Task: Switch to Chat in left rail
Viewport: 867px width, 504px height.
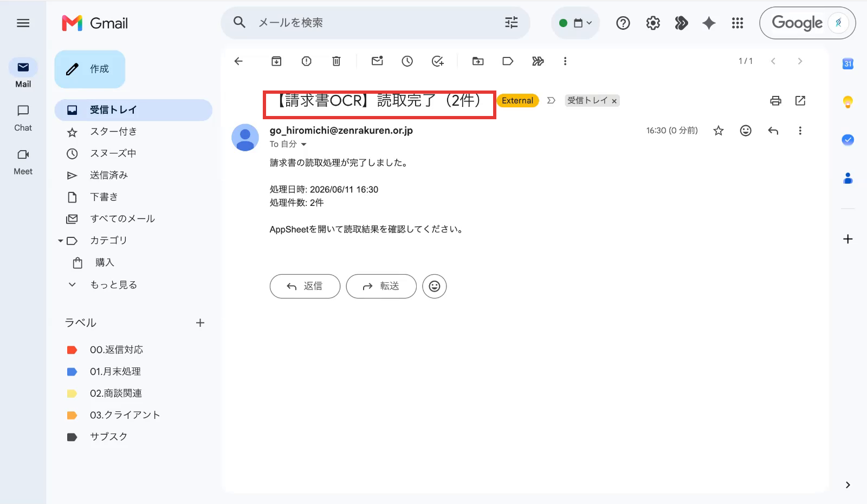Action: 23,118
